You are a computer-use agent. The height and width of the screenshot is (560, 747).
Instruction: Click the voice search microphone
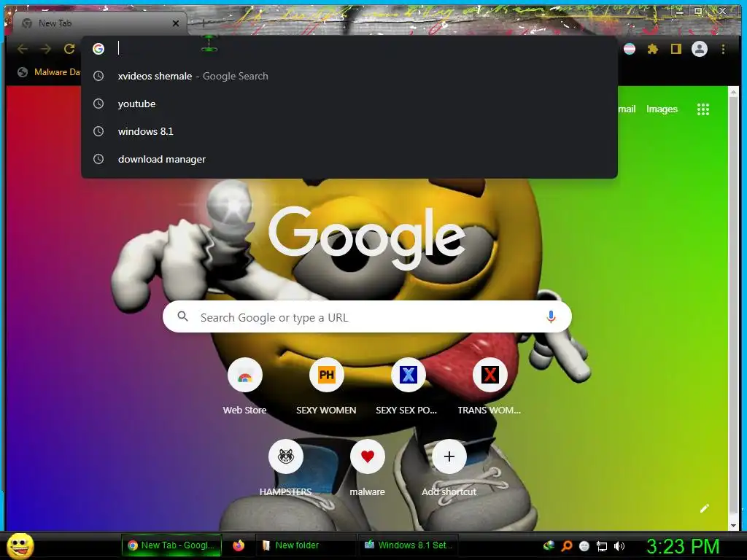(551, 316)
